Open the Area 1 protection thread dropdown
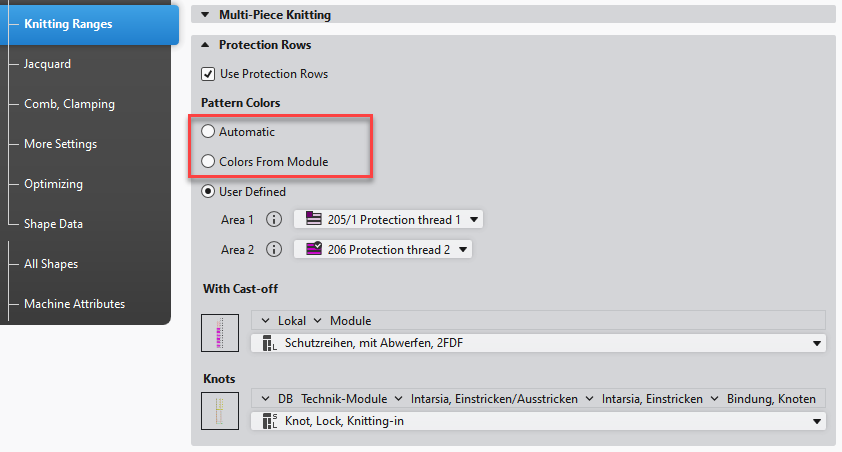Screen dimensions: 842x452 (475, 220)
